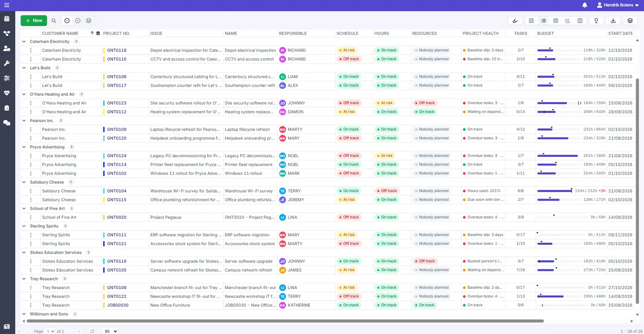Click the green New button

pos(34,20)
